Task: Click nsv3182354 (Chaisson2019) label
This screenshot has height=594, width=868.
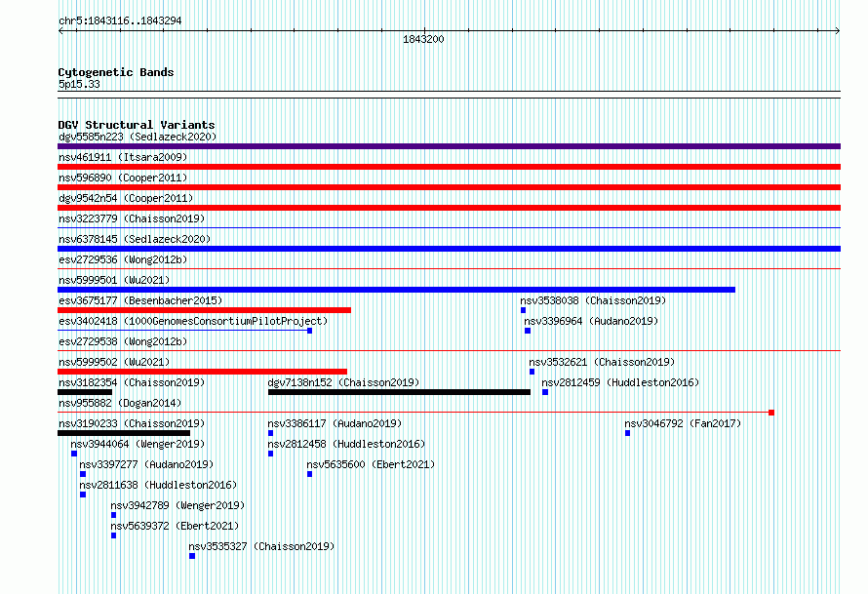Action: [x=132, y=382]
